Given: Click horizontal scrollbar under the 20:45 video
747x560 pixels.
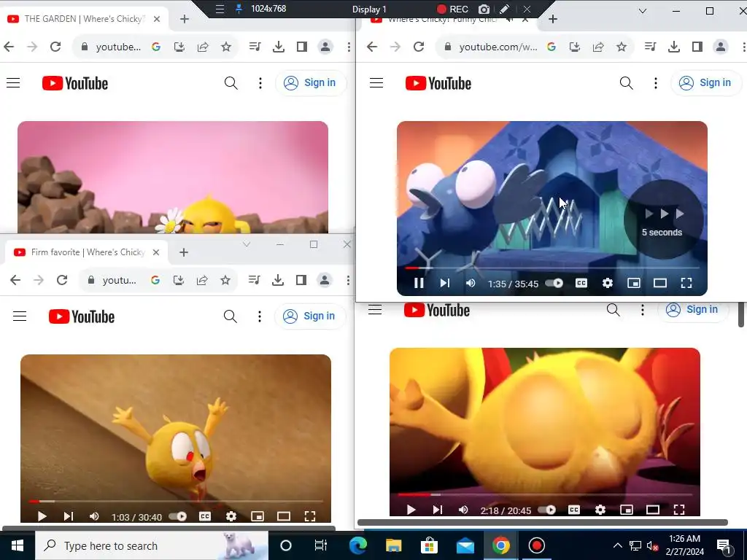Looking at the screenshot, I should [543, 522].
